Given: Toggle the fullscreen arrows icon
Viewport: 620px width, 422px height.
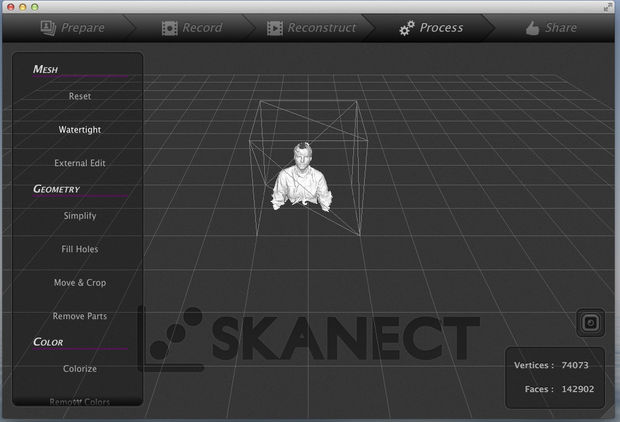Looking at the screenshot, I should (608, 7).
